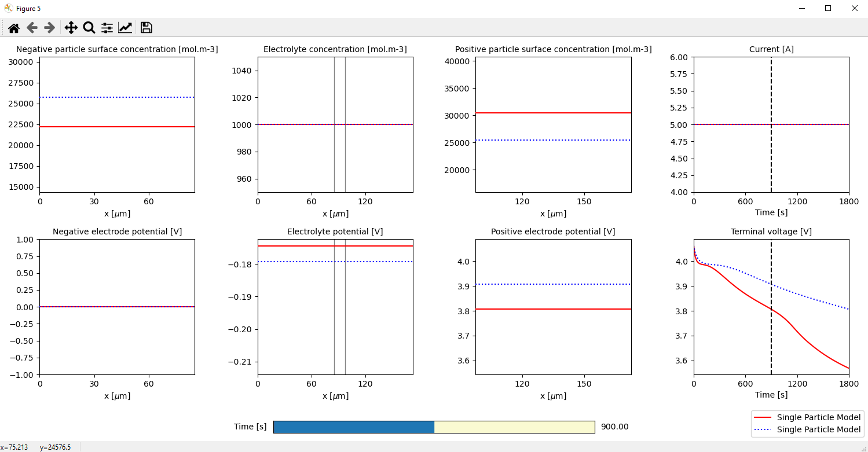Image resolution: width=868 pixels, height=452 pixels.
Task: Click the Electrolyte concentration plot area
Action: 335,124
